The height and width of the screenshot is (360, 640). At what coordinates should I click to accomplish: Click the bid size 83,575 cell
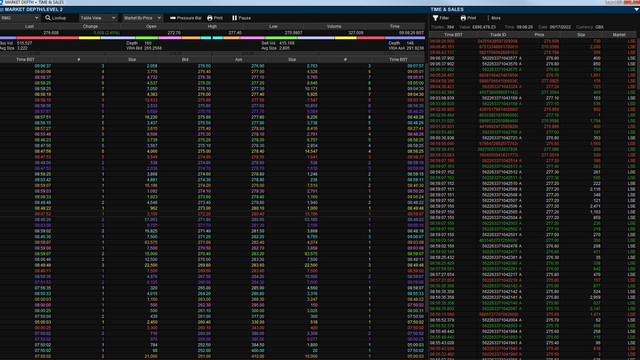point(151,242)
